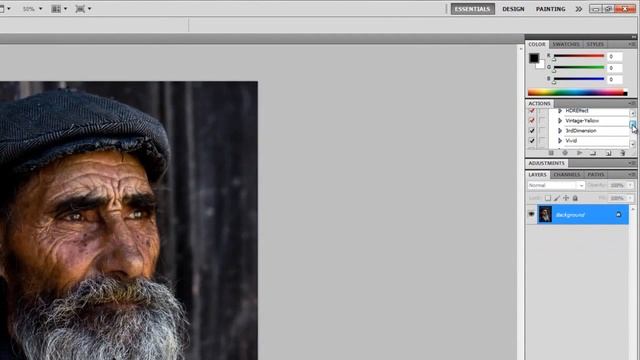Click the Lock image pixels brush icon
Viewport: 640px width, 360px height.
pos(557,198)
